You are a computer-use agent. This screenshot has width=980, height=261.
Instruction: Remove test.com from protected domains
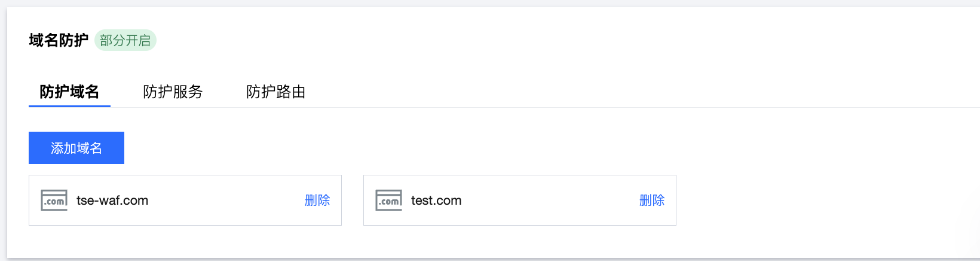(x=652, y=200)
